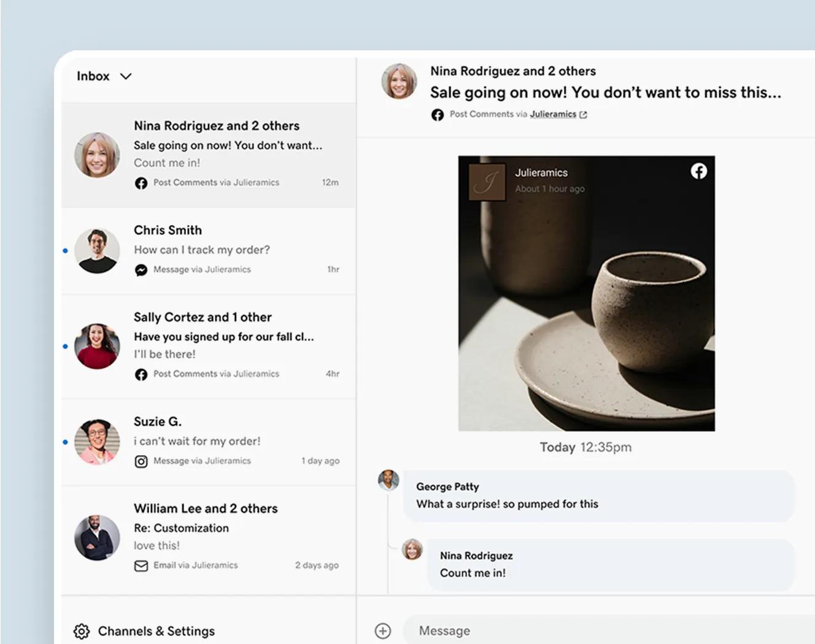
Task: Click Nina Rodriguez's avatar beside her reply
Action: click(x=412, y=550)
